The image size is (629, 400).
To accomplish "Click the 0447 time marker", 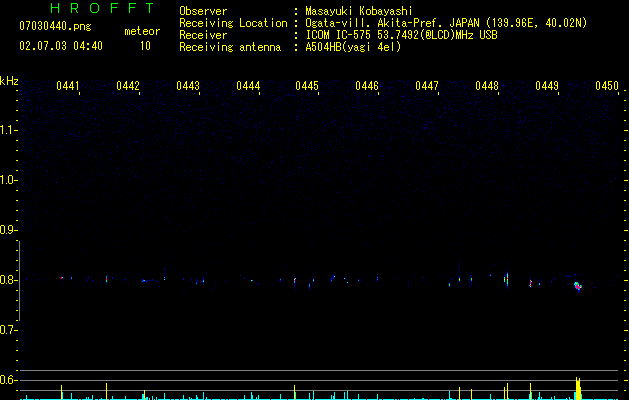I will coord(427,86).
